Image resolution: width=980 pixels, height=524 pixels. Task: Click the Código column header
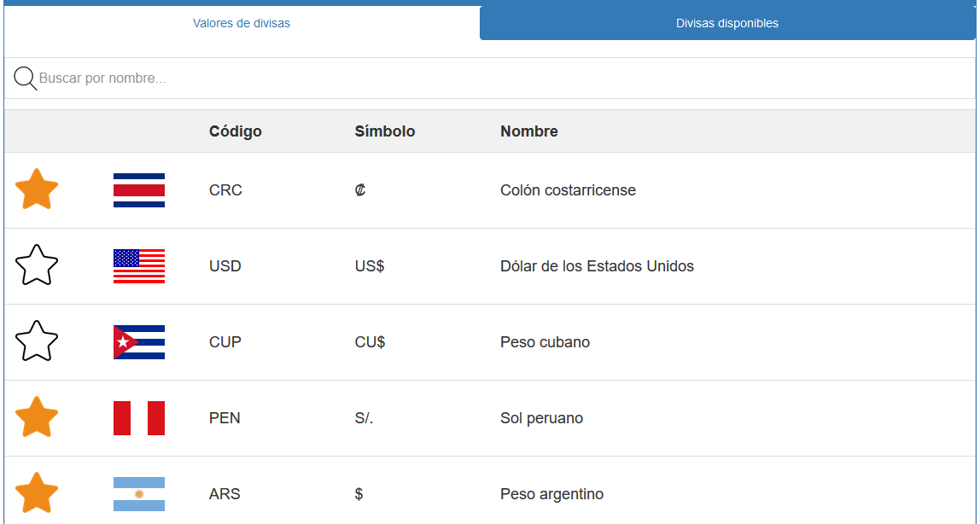click(x=235, y=131)
